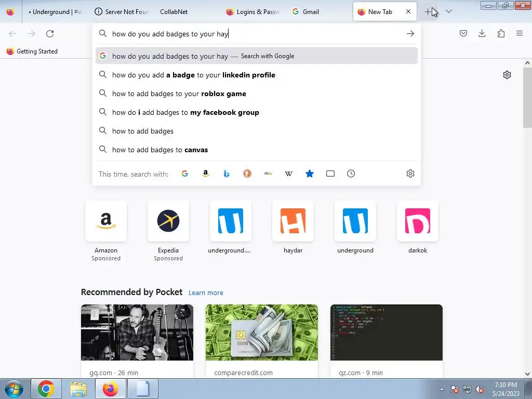Image resolution: width=532 pixels, height=399 pixels.
Task: Expand the list all tabs chevron
Action: pyautogui.click(x=448, y=11)
